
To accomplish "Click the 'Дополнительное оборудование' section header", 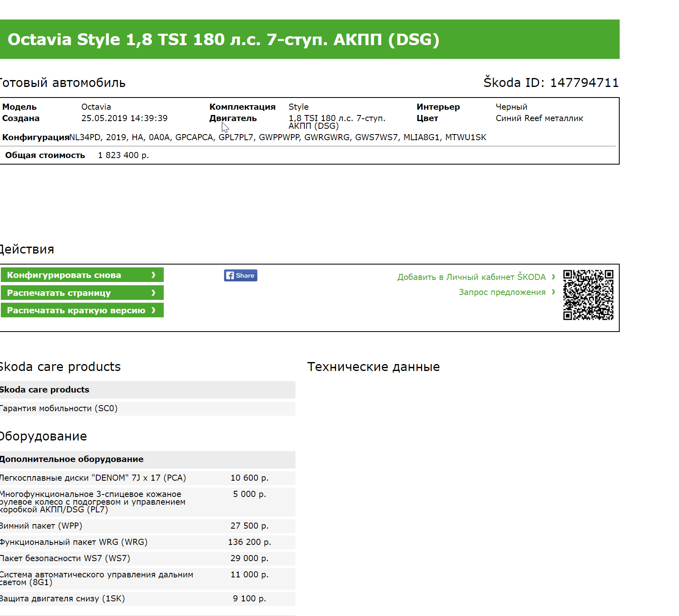I will click(x=148, y=459).
